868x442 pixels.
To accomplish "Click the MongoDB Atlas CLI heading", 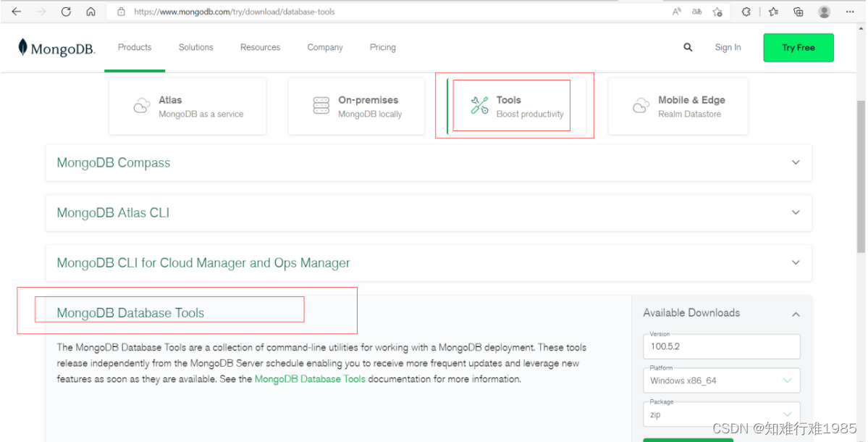I will (113, 213).
